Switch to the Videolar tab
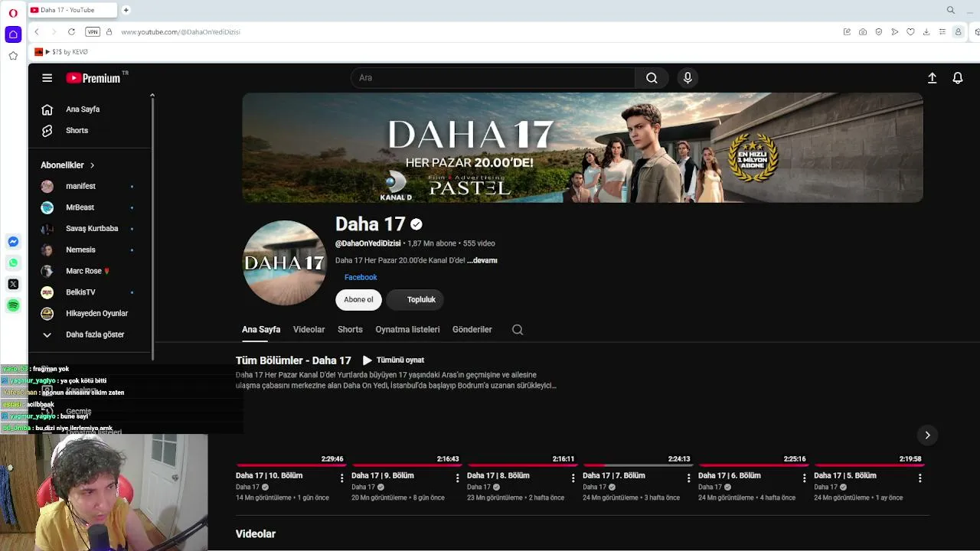 click(x=309, y=330)
